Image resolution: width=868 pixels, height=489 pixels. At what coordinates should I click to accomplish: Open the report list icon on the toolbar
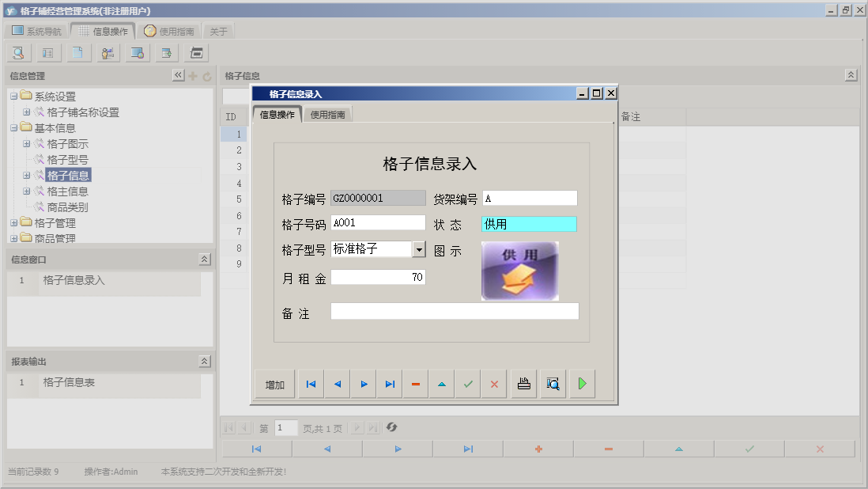pos(47,52)
